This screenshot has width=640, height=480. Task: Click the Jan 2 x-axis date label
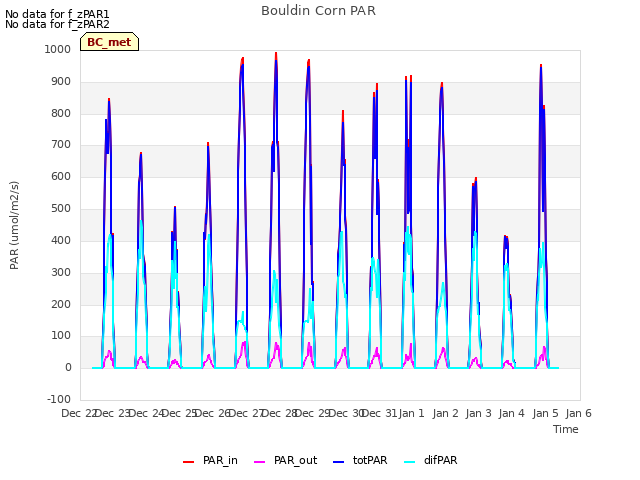click(445, 413)
